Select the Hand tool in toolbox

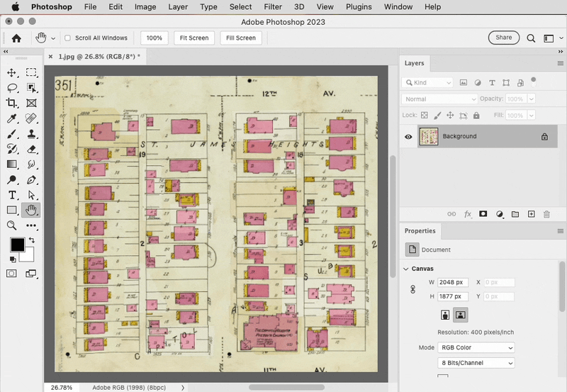31,210
